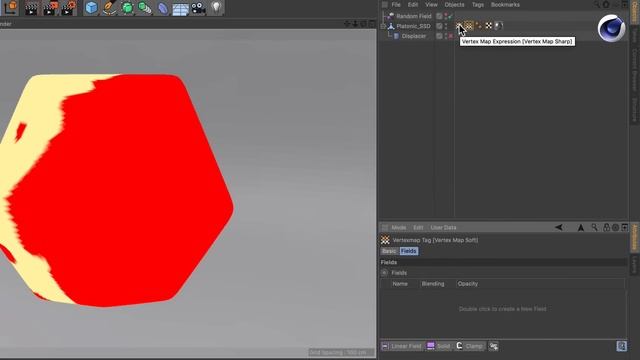This screenshot has width=640, height=360.
Task: Open the Mode menu in Attributes
Action: click(x=399, y=227)
